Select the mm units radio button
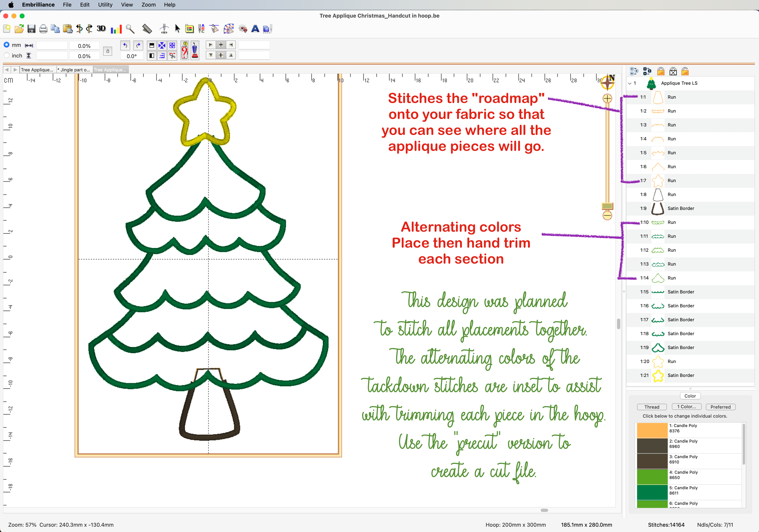Screen dimensions: 759x532 coord(7,45)
